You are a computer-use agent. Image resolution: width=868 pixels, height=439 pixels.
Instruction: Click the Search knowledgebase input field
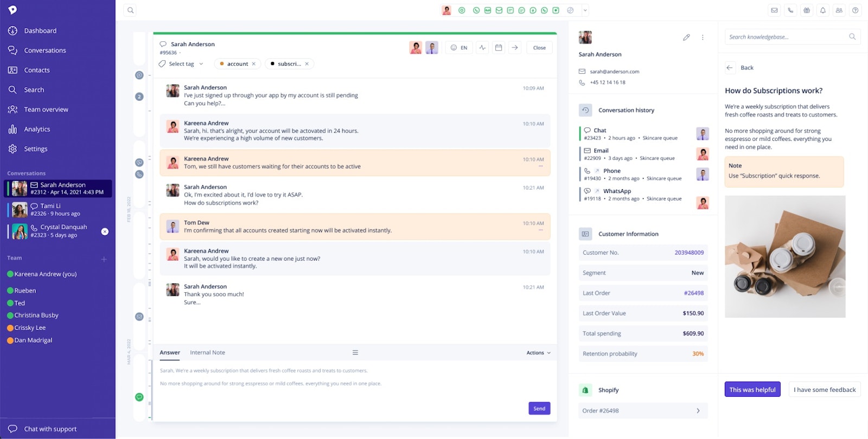[786, 37]
